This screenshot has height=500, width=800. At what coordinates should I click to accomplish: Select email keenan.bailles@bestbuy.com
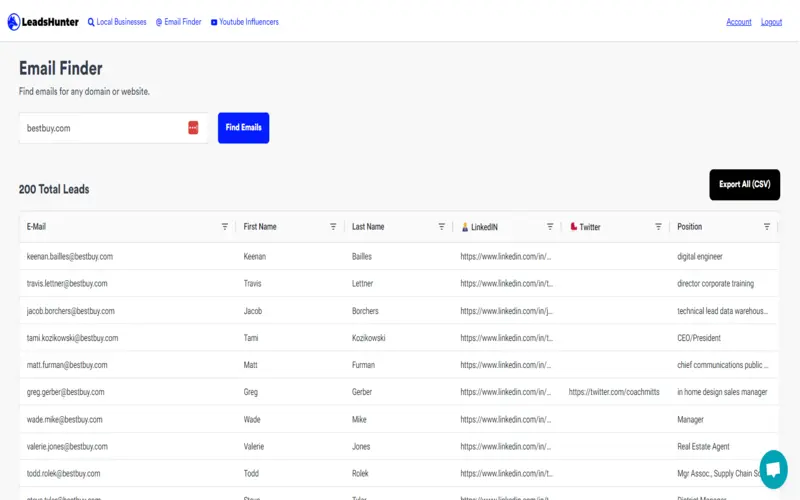coord(70,257)
